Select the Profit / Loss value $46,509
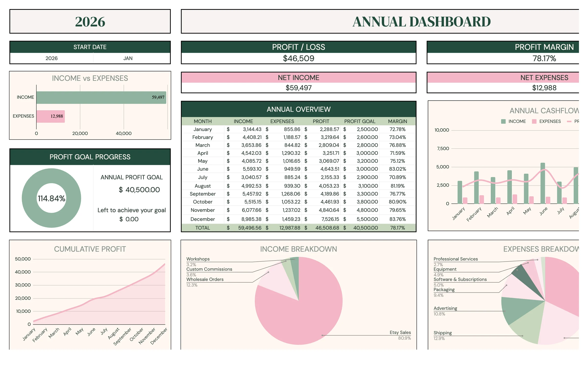 point(298,58)
